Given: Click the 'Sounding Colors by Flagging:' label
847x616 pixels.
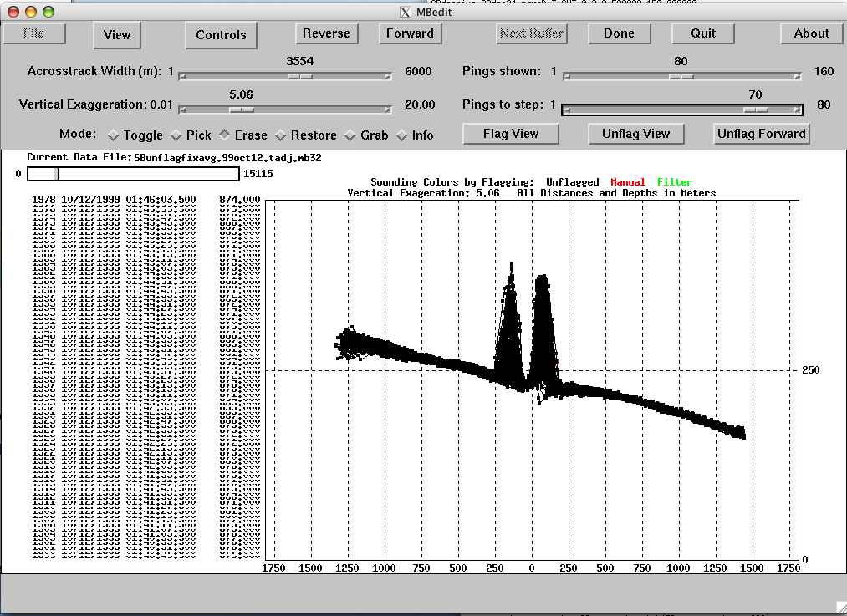Looking at the screenshot, I should click(452, 182).
